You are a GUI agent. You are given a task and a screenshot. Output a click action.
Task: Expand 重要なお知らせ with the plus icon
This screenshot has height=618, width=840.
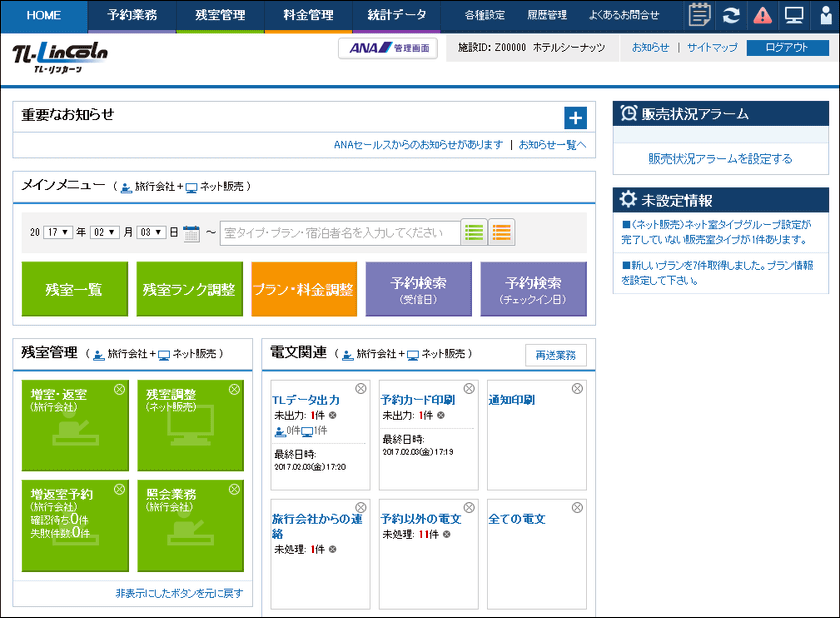click(x=575, y=118)
